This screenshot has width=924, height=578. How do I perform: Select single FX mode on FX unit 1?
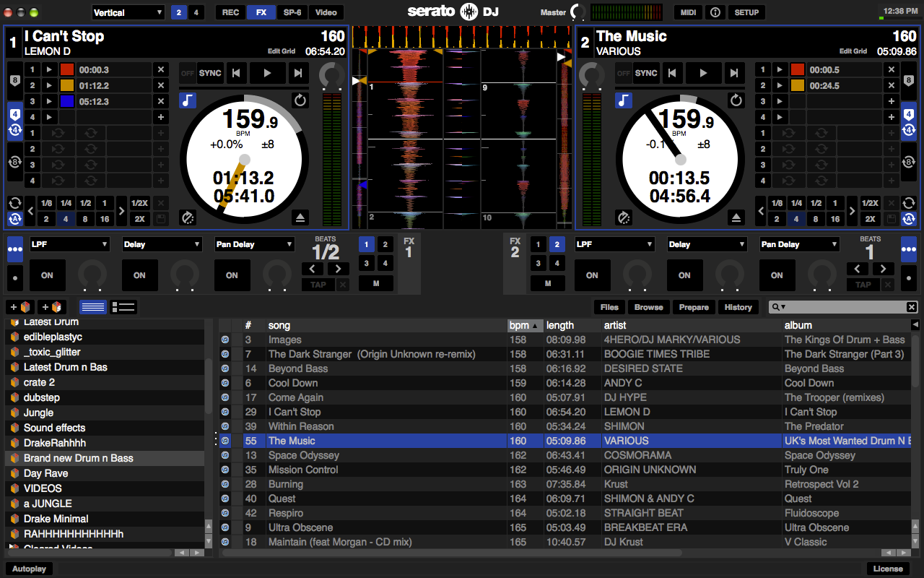click(15, 277)
